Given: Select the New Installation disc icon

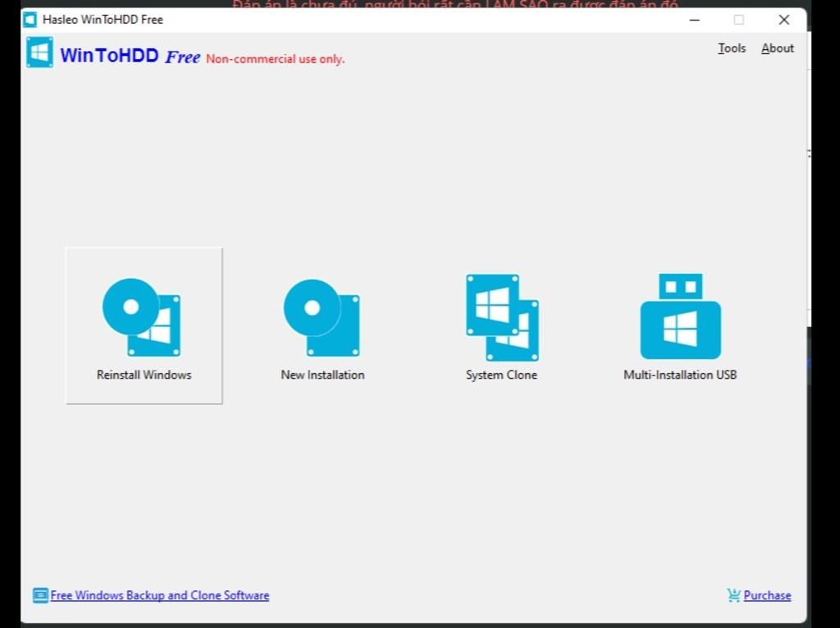Looking at the screenshot, I should point(322,317).
